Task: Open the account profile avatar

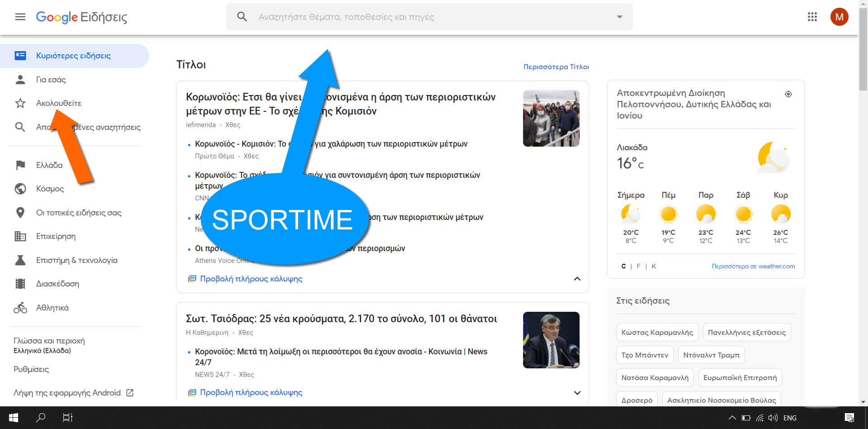Action: (x=839, y=17)
